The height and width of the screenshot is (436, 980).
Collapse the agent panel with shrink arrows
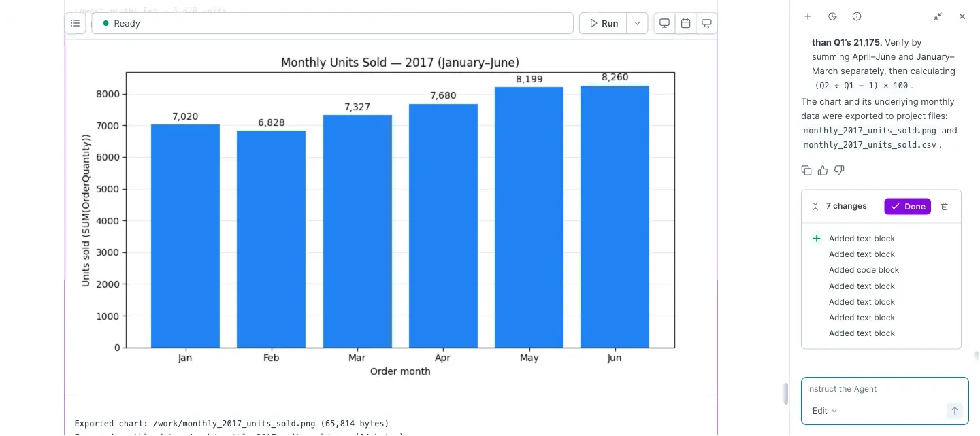point(938,16)
